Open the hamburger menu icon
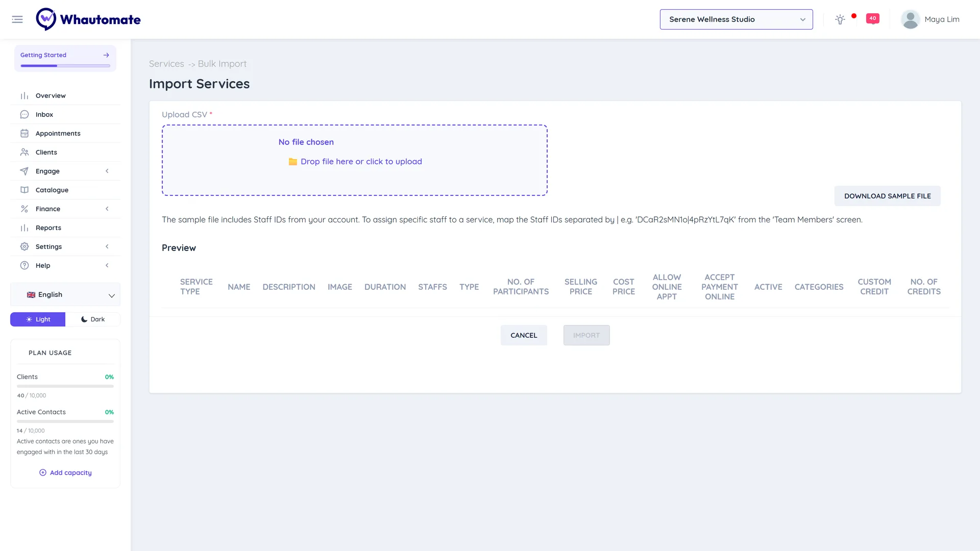Image resolution: width=980 pixels, height=551 pixels. (x=17, y=19)
